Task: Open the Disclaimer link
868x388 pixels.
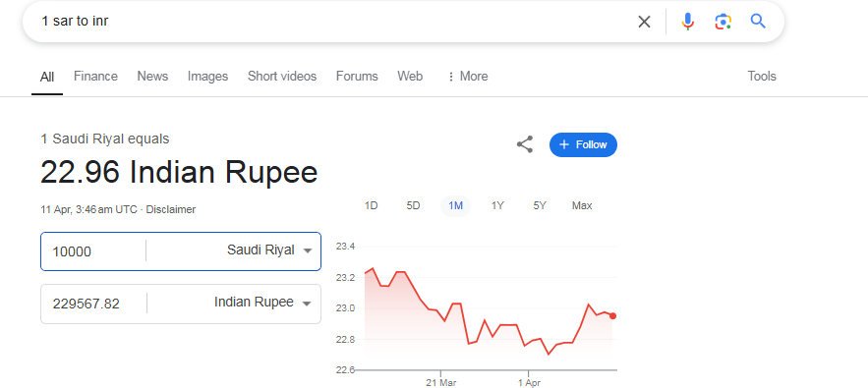Action: tap(170, 210)
